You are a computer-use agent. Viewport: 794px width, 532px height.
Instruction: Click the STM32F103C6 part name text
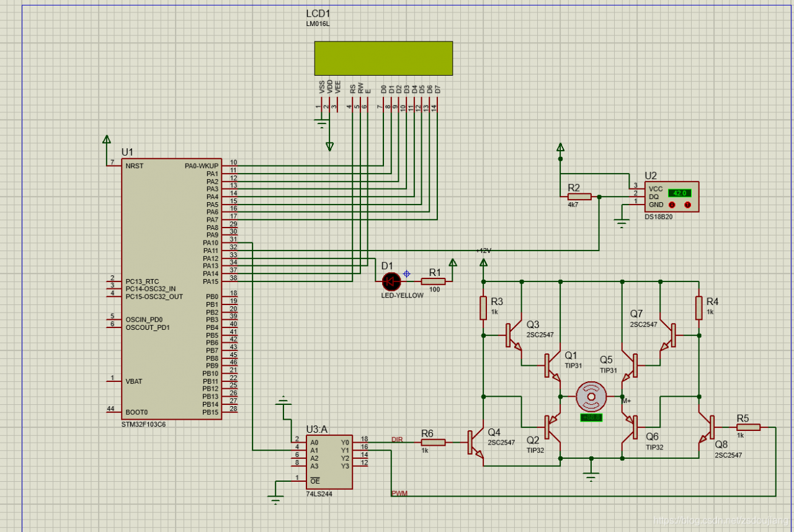[x=143, y=425]
